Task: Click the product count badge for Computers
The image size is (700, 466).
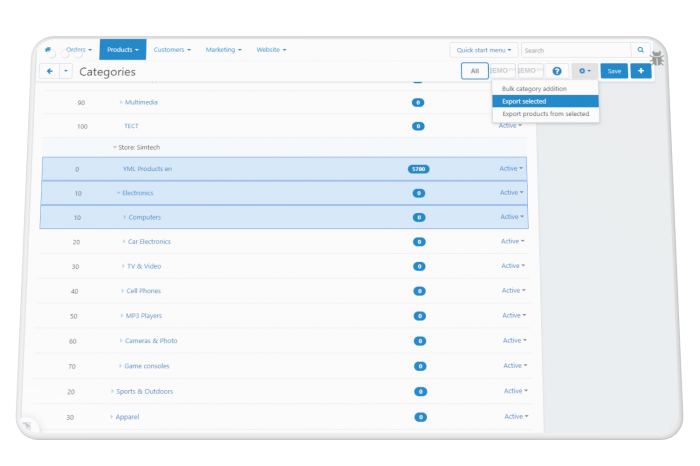Action: tap(419, 217)
